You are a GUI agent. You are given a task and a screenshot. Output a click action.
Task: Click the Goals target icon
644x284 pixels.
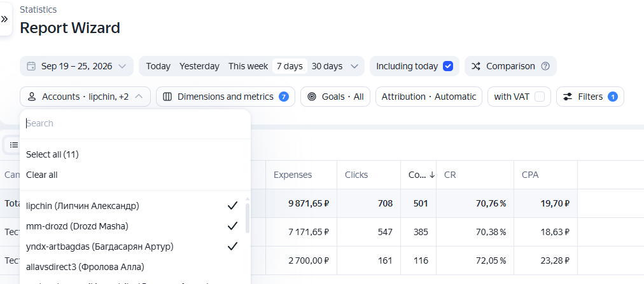tap(312, 97)
